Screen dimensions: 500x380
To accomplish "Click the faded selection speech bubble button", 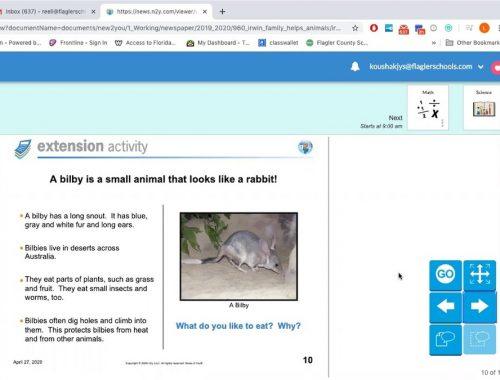I will tap(479, 340).
